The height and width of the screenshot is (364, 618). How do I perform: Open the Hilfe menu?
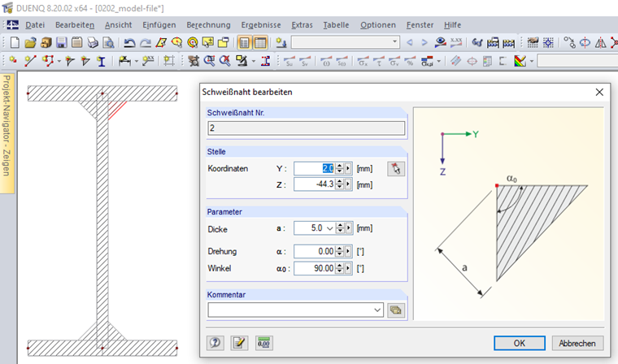[452, 25]
